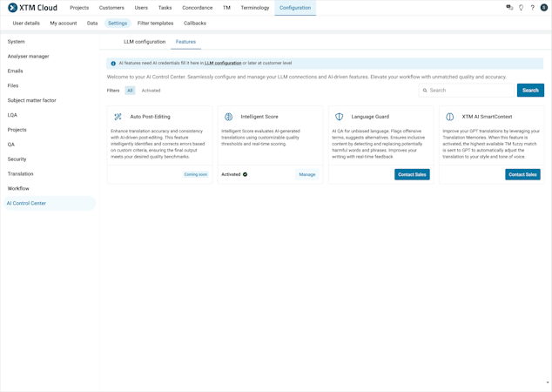The height and width of the screenshot is (392, 552).
Task: Select the Settings sub-tab
Action: [118, 24]
